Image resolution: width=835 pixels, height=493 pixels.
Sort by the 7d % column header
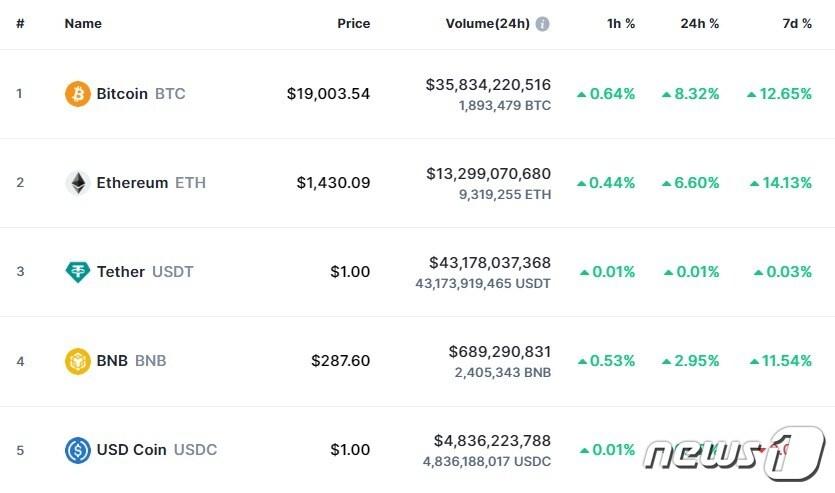coord(797,24)
